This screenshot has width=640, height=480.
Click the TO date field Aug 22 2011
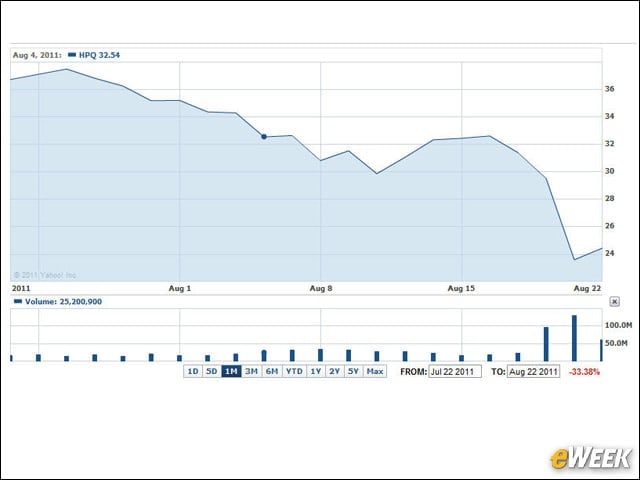533,372
